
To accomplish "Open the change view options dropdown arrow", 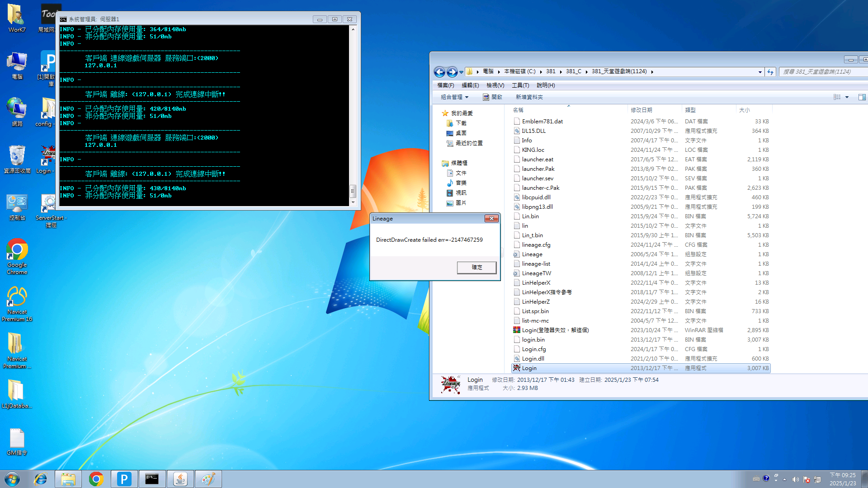I will [847, 97].
